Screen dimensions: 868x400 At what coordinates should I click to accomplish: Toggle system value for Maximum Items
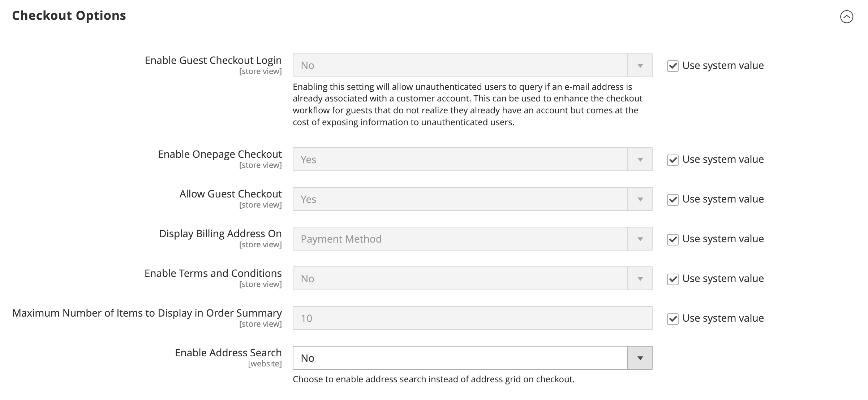(673, 318)
